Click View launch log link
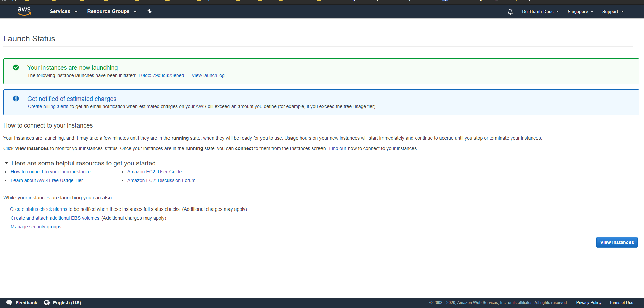644x308 pixels. (208, 75)
